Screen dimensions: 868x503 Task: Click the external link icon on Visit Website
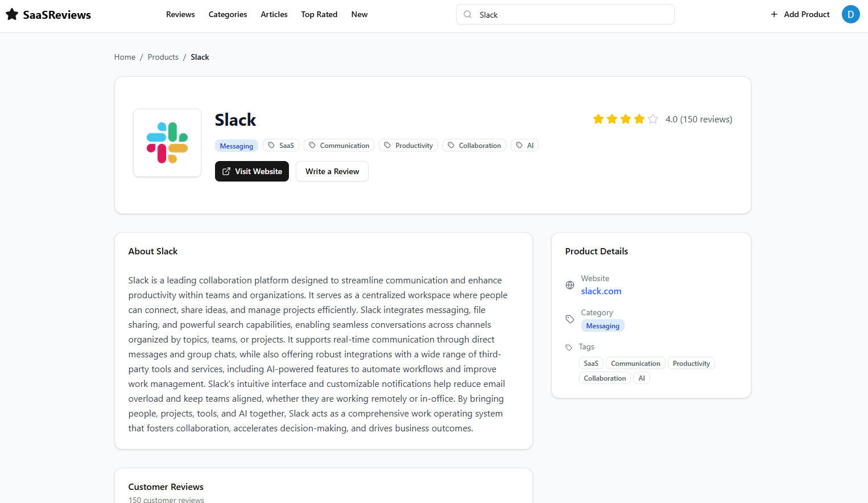tap(226, 171)
